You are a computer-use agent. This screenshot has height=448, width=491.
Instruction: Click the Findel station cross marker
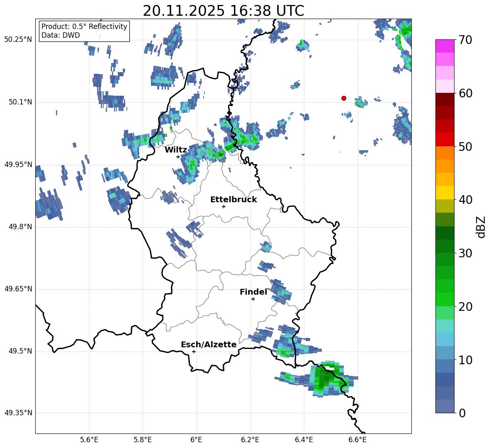253,299
